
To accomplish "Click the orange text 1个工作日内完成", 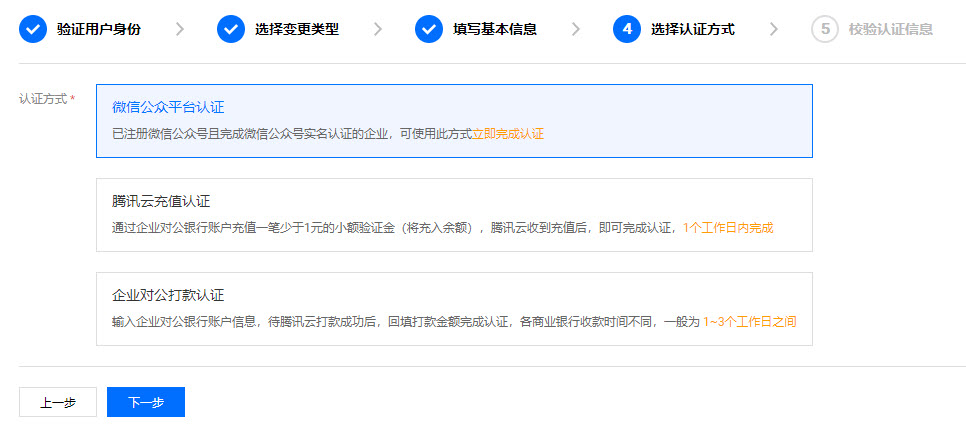I will (728, 228).
